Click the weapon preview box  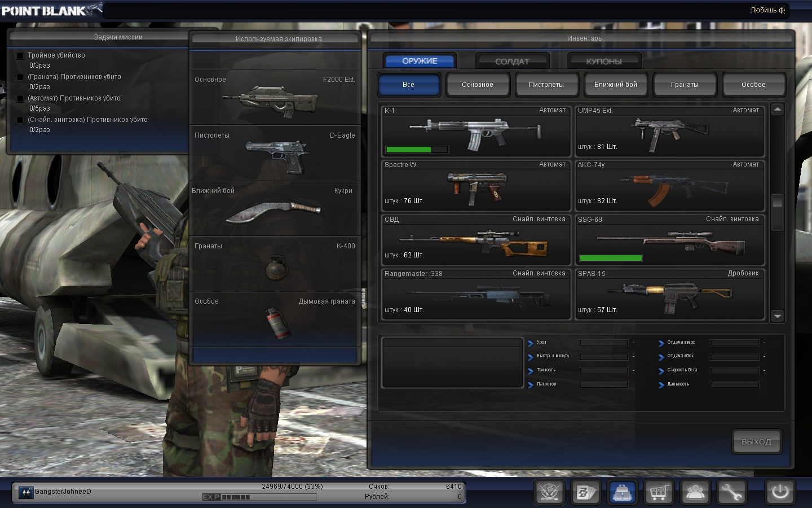coord(452,363)
